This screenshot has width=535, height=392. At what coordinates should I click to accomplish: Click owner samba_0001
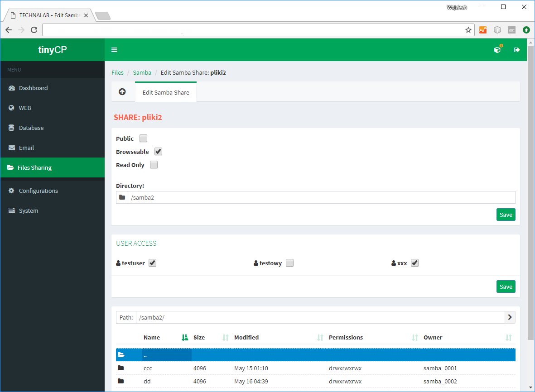pyautogui.click(x=440, y=368)
